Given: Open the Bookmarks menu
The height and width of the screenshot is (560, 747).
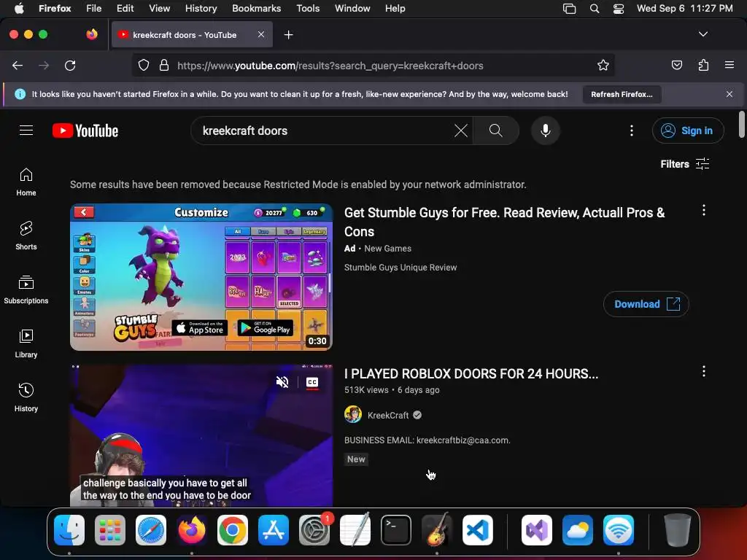Looking at the screenshot, I should 256,8.
